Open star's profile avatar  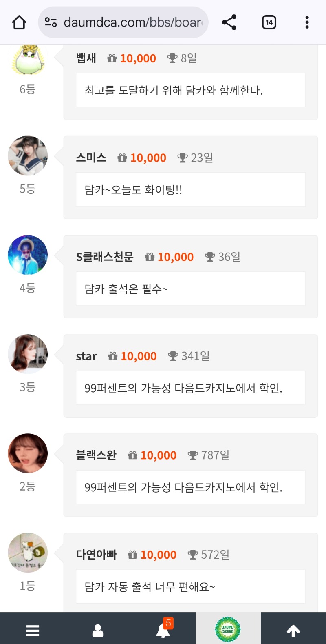[x=28, y=354]
